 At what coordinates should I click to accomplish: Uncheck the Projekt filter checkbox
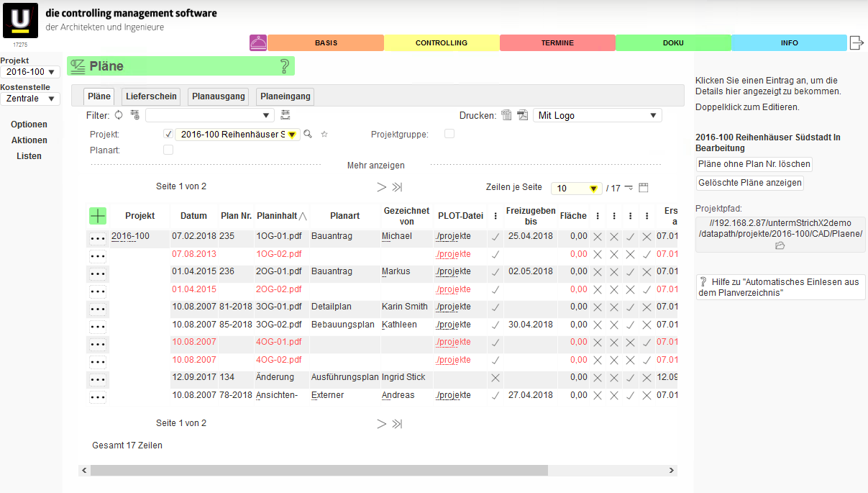(168, 134)
